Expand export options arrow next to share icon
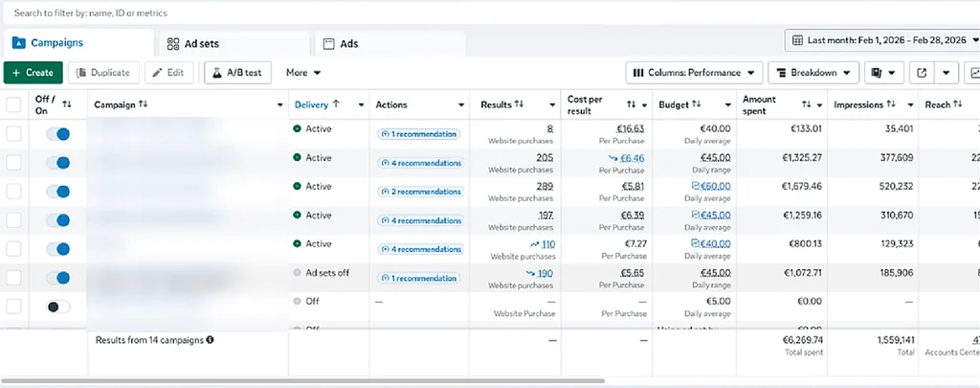 947,73
